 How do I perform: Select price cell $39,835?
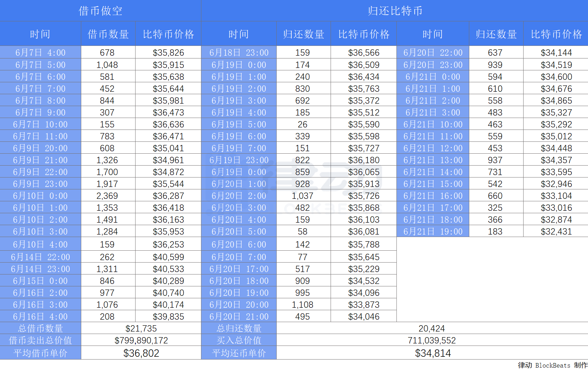(168, 316)
